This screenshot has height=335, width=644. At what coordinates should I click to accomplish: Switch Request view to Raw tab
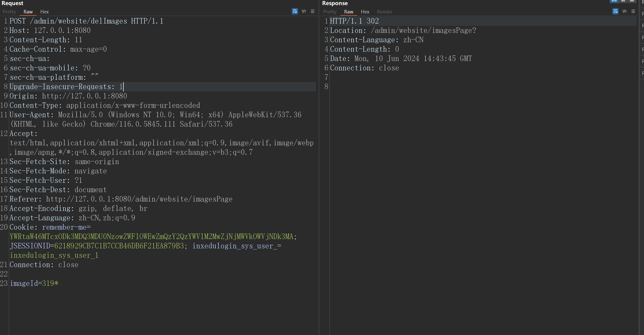28,12
